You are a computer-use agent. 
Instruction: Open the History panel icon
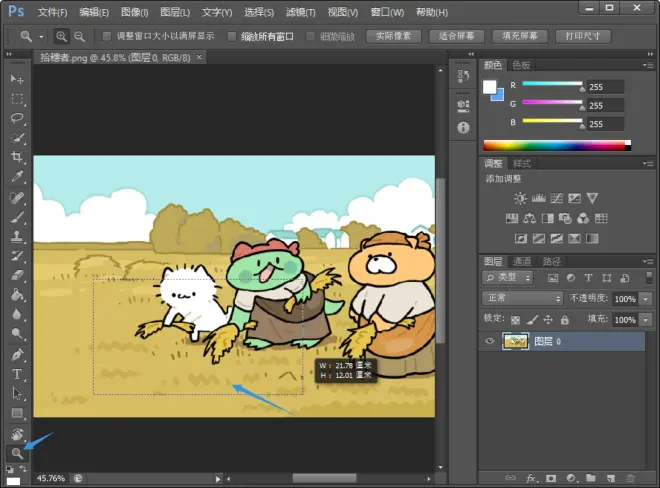pyautogui.click(x=463, y=76)
